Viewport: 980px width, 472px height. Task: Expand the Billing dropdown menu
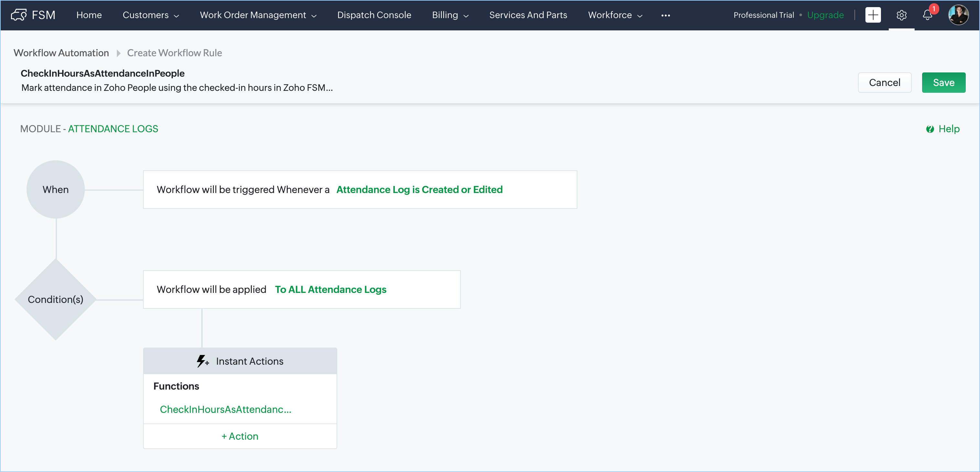click(450, 15)
